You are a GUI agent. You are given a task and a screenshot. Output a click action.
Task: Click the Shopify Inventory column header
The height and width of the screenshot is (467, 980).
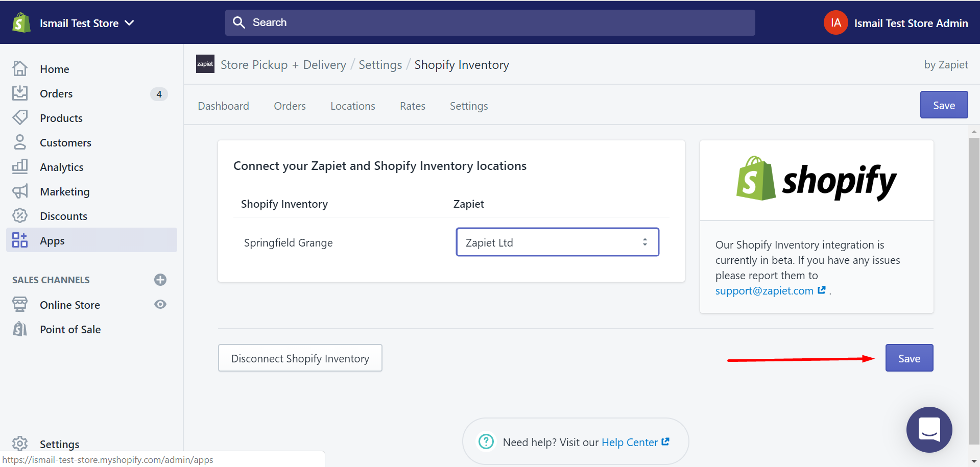pyautogui.click(x=284, y=204)
